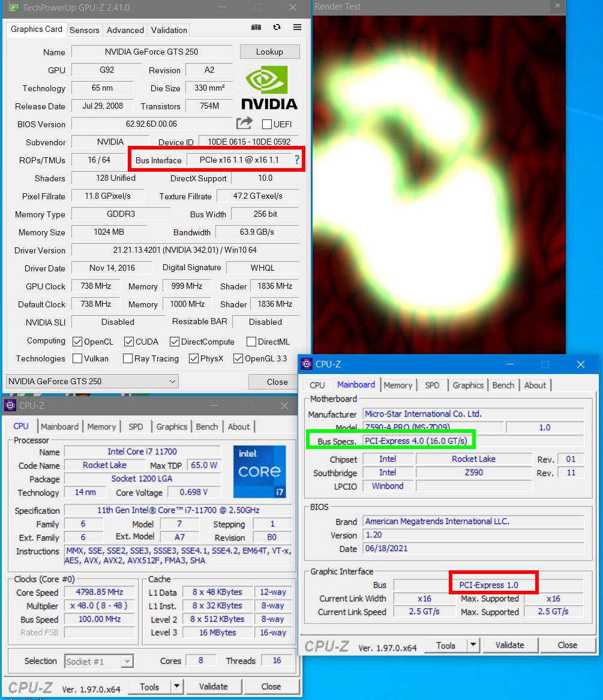Select GPU-Z Graphics Card tab
Image resolution: width=603 pixels, height=700 pixels.
click(x=37, y=29)
